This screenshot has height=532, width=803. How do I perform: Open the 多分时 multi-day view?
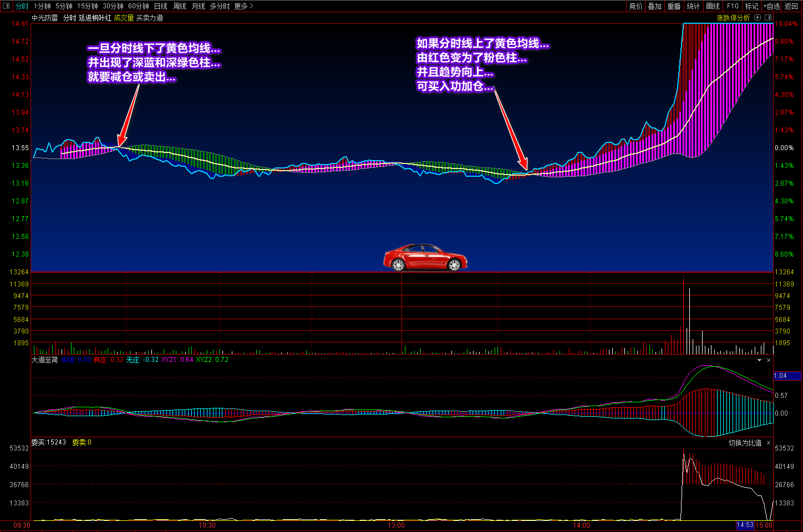pos(219,6)
